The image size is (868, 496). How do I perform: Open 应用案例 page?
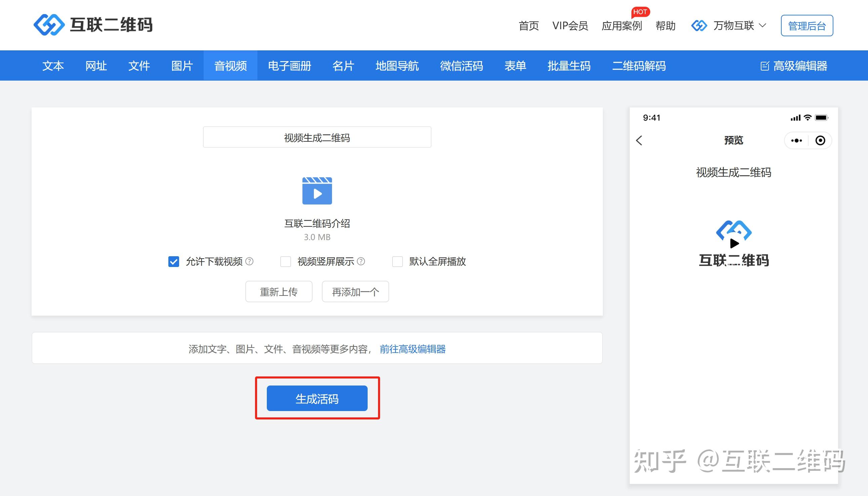coord(622,26)
